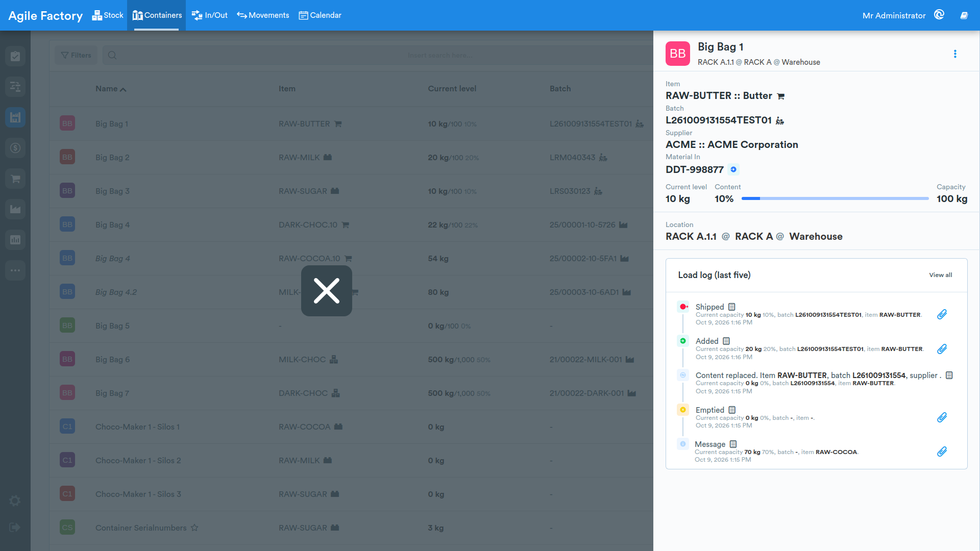Viewport: 980px width, 551px height.
Task: Switch to the Movements tab
Action: click(x=263, y=15)
